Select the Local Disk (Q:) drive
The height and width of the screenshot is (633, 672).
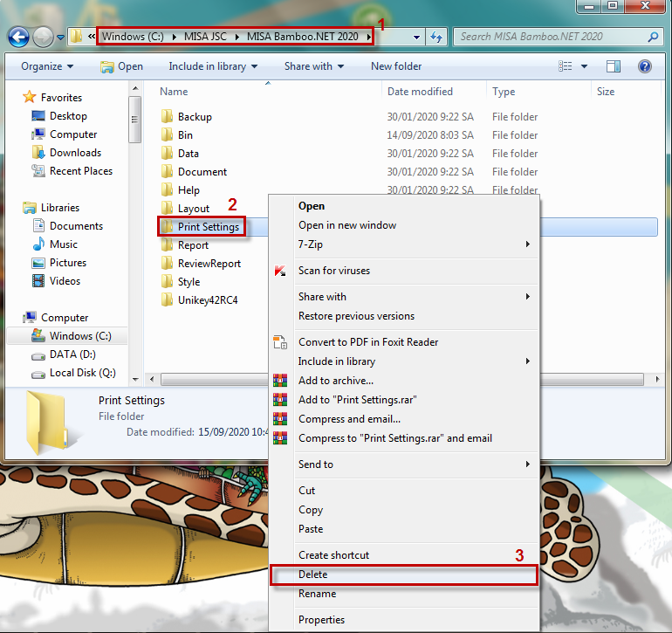click(83, 373)
